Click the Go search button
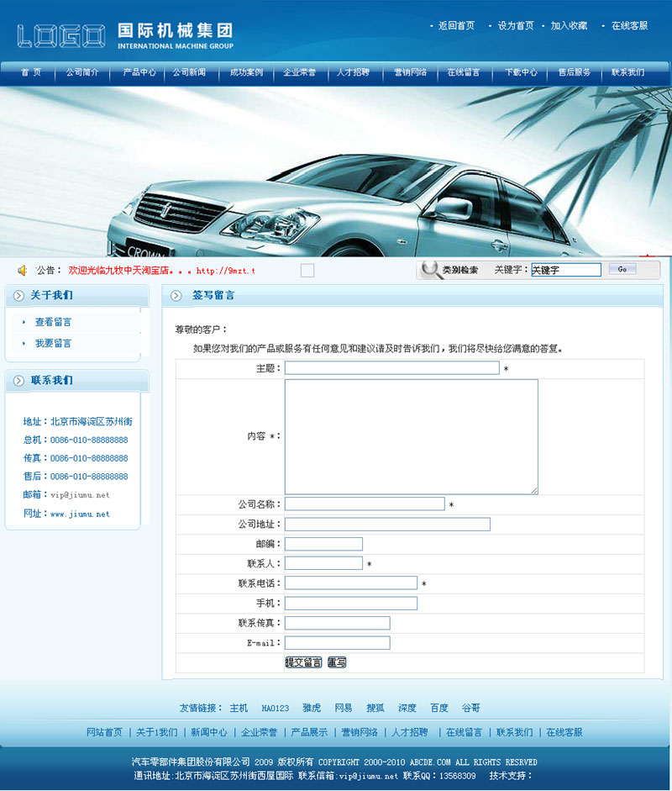This screenshot has height=791, width=672. pos(622,269)
